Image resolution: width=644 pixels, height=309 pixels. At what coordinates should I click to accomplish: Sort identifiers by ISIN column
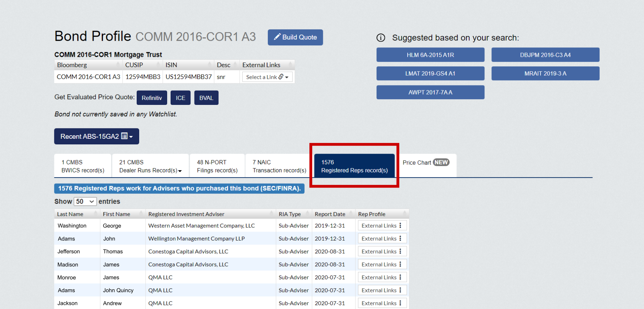pyautogui.click(x=188, y=65)
